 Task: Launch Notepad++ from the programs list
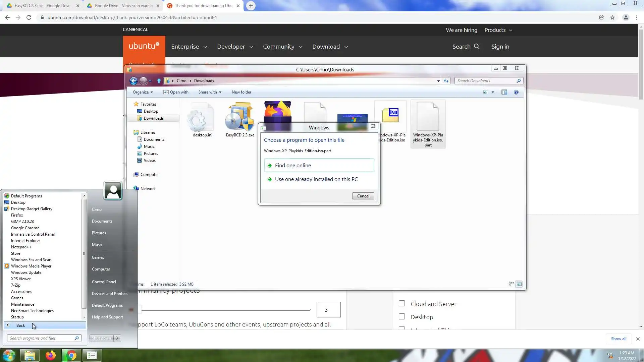coord(21,247)
